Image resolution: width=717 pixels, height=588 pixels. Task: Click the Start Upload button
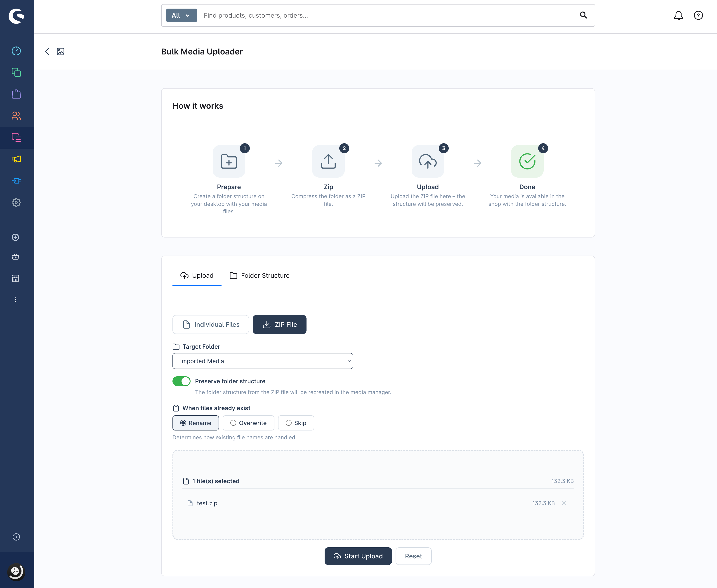click(358, 556)
